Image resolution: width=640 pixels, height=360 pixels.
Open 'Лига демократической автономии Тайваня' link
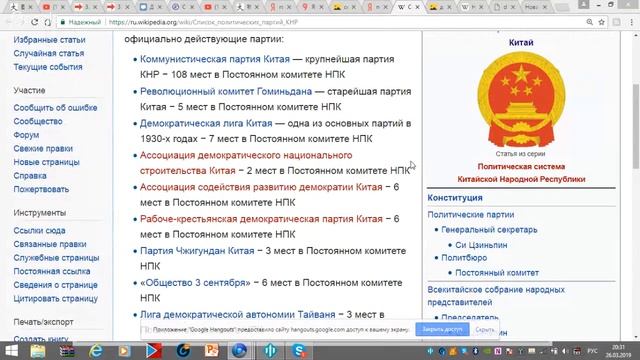point(238,314)
